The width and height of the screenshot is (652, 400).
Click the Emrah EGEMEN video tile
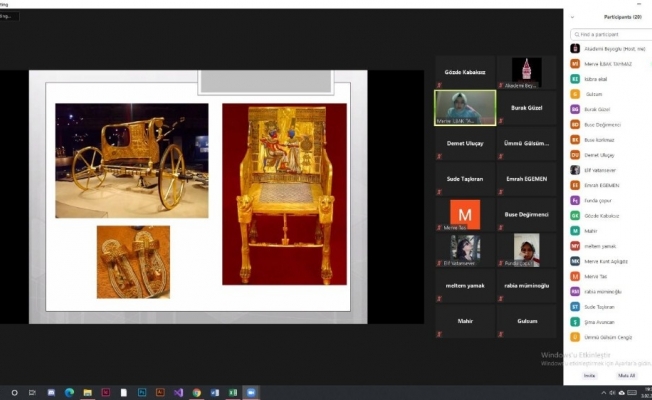click(527, 178)
